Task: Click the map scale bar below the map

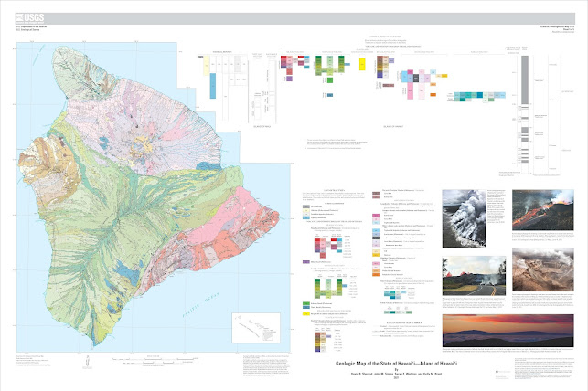Action: pyautogui.click(x=155, y=360)
